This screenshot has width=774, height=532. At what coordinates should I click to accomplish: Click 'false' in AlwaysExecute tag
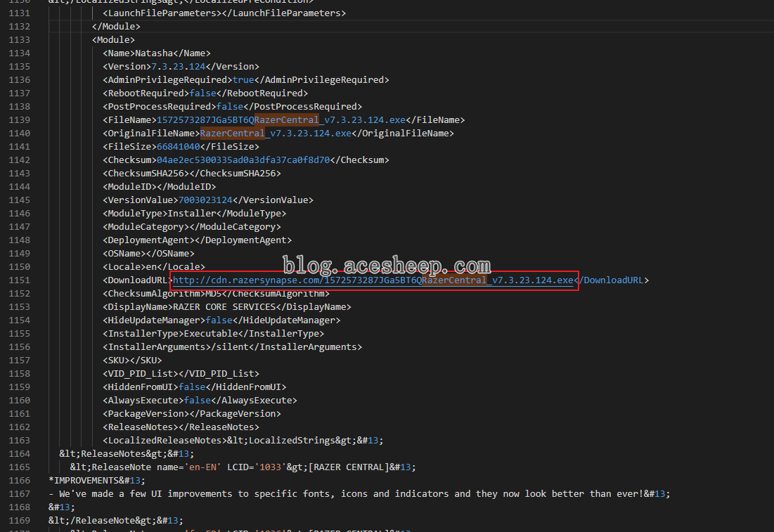point(197,401)
